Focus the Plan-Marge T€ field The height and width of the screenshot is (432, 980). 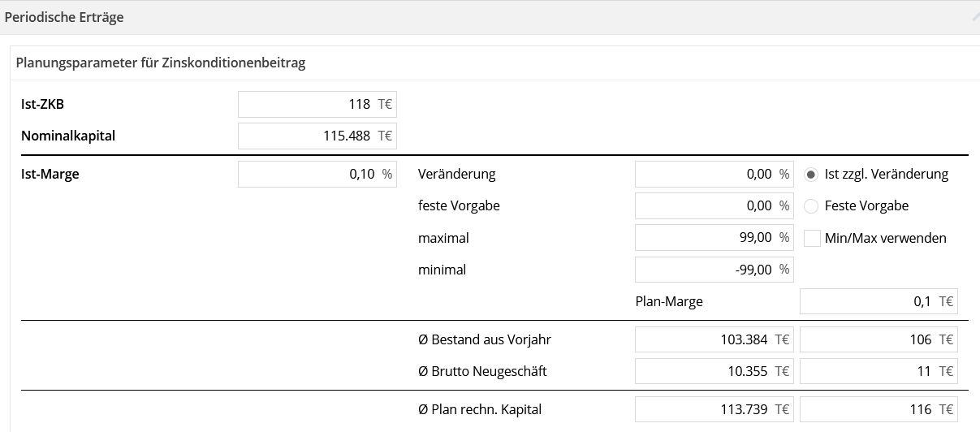(878, 301)
